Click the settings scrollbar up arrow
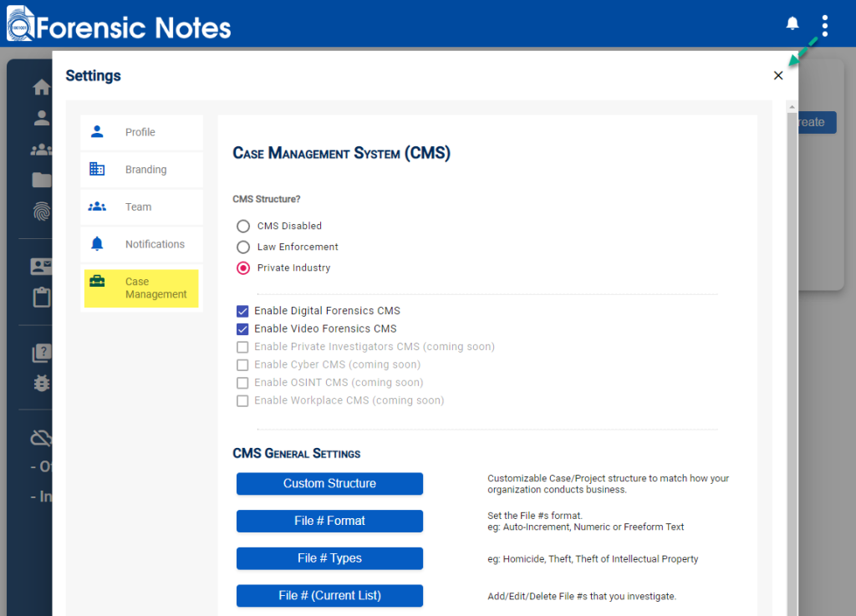 [792, 107]
